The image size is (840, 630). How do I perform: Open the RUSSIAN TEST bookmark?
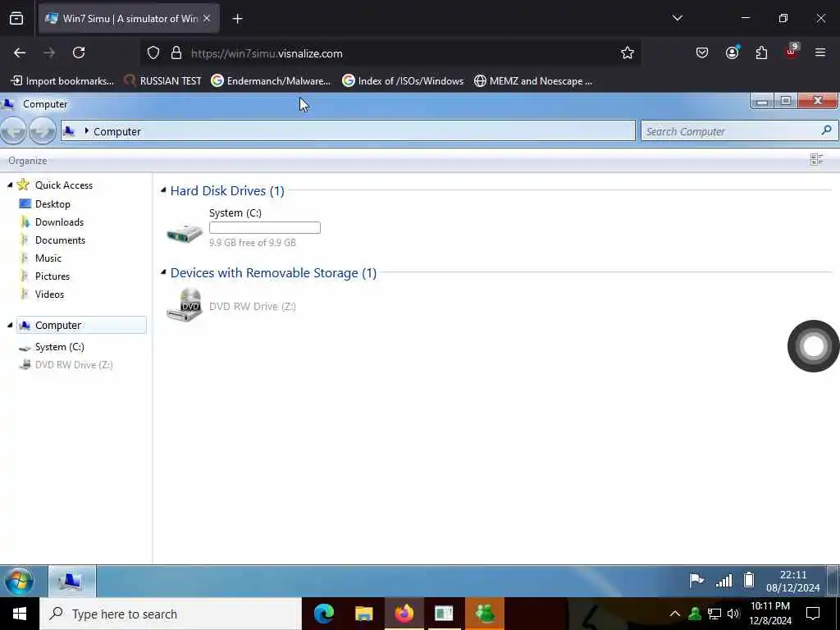click(162, 81)
